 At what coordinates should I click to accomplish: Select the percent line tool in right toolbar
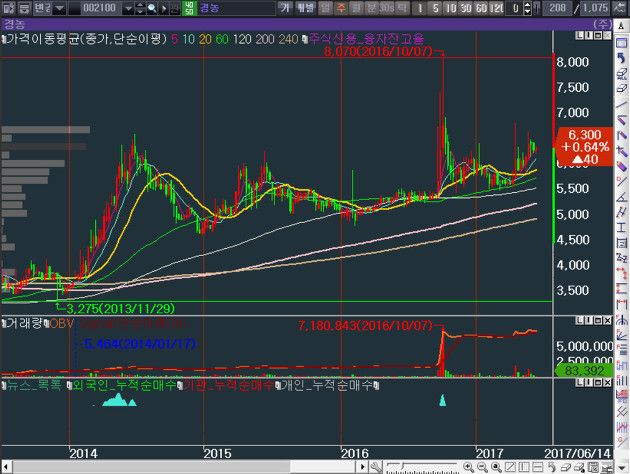pyautogui.click(x=621, y=181)
